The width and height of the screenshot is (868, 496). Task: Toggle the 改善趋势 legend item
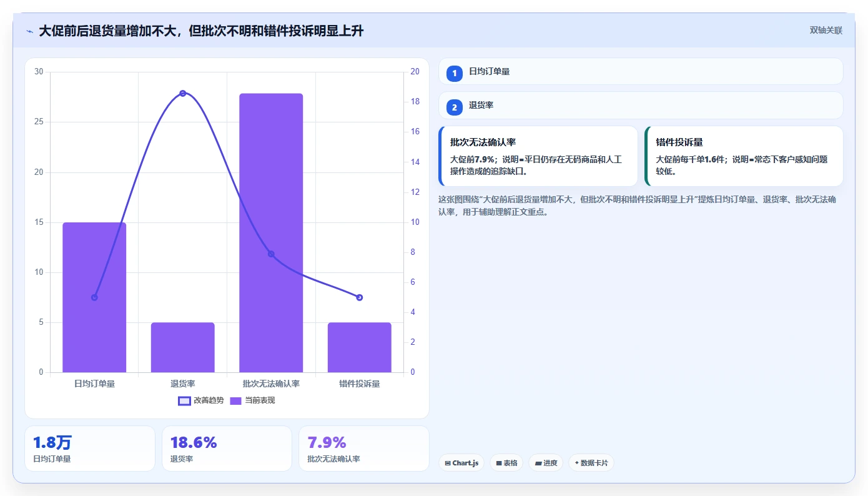tap(201, 400)
